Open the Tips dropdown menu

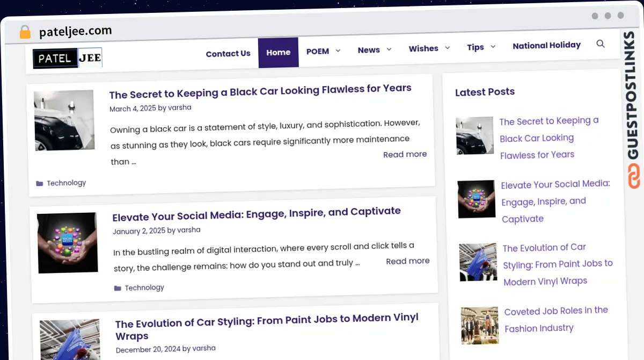point(480,47)
